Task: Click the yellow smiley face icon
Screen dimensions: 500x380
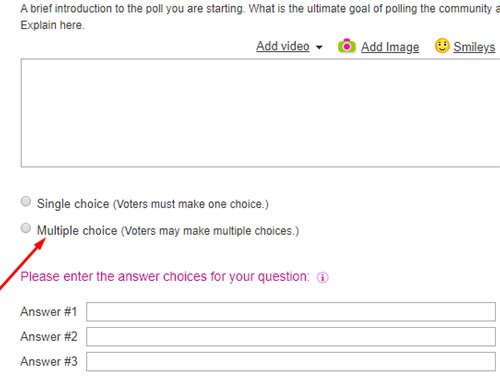Action: [442, 46]
